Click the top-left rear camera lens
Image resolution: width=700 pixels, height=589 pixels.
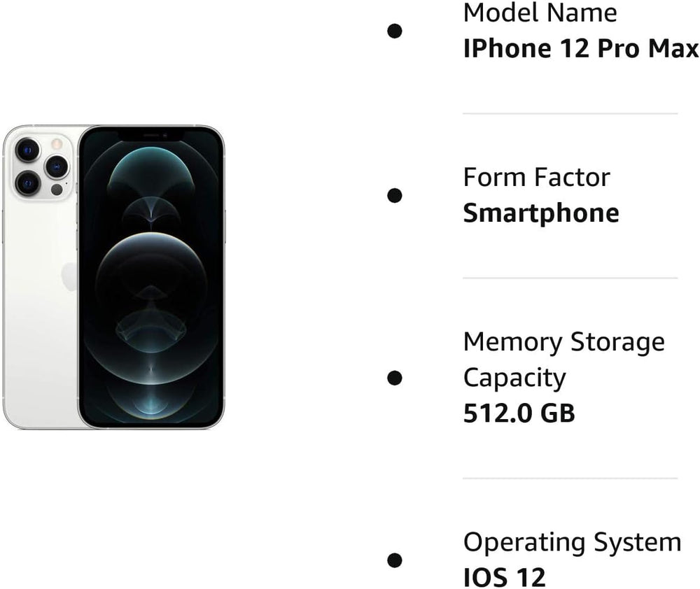[x=28, y=149]
